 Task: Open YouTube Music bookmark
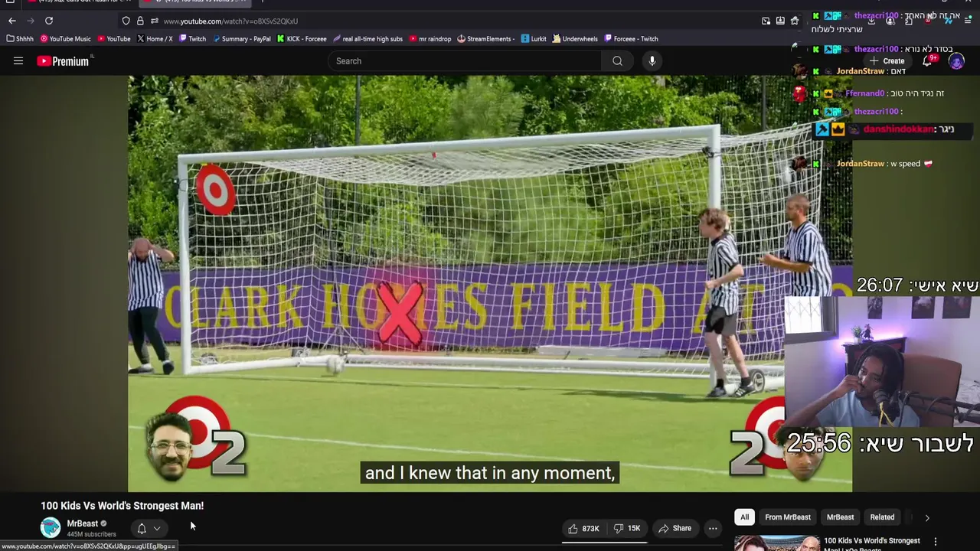tap(66, 39)
